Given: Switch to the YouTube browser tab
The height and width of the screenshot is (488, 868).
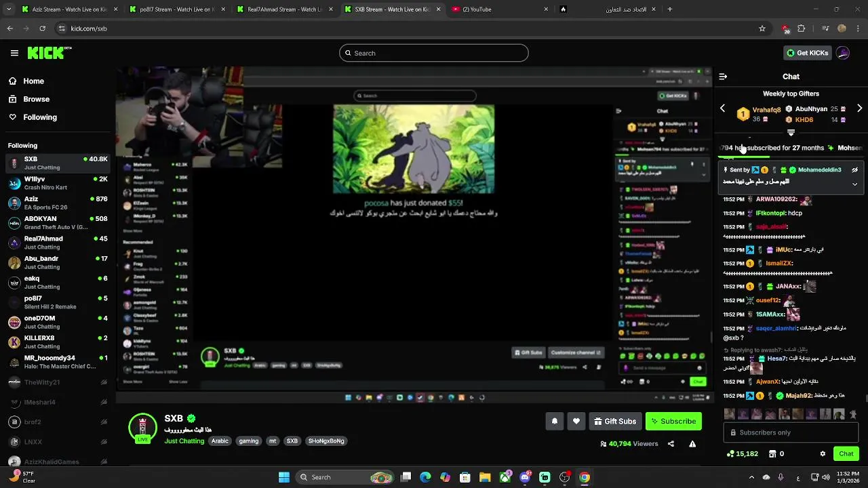Looking at the screenshot, I should [x=498, y=9].
